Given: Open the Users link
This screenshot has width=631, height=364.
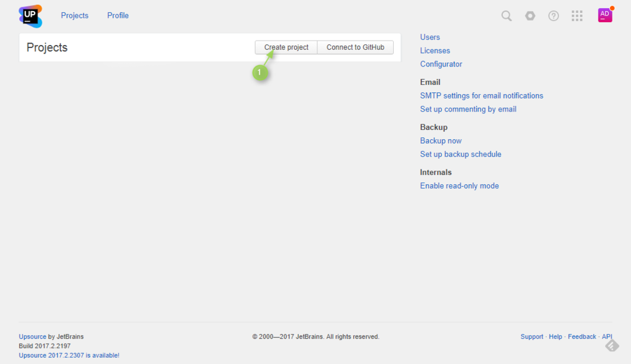Looking at the screenshot, I should [429, 37].
